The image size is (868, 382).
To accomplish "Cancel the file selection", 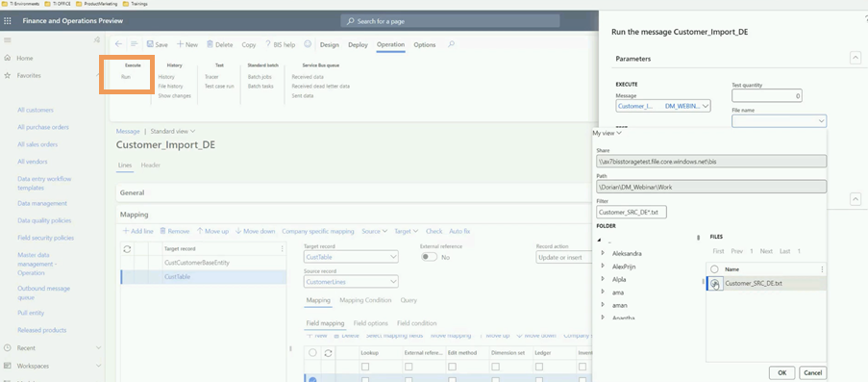I will pyautogui.click(x=812, y=373).
